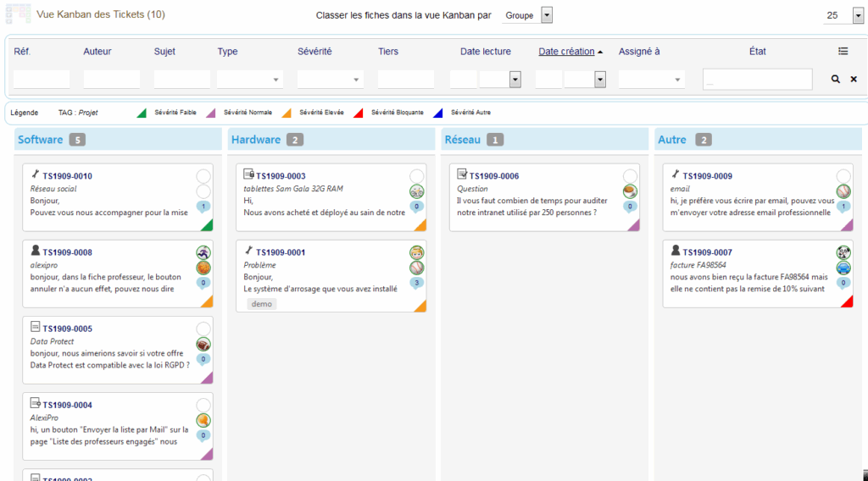Open comment bubble on ticket TS1909-0010
Screen dimensions: 868x481
click(x=203, y=207)
